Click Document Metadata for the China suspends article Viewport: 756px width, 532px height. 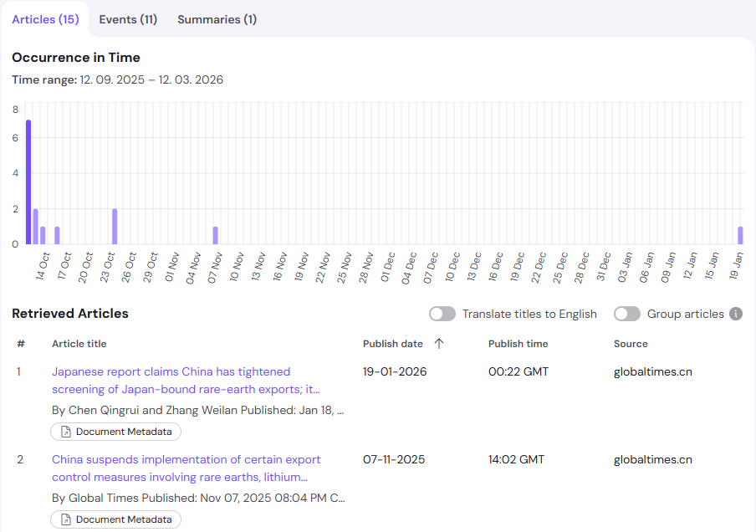click(115, 519)
